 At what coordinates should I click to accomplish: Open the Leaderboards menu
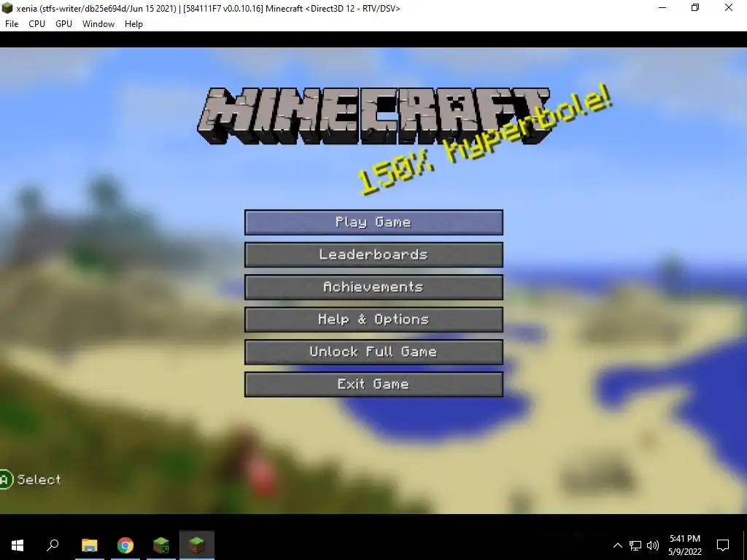pos(373,254)
